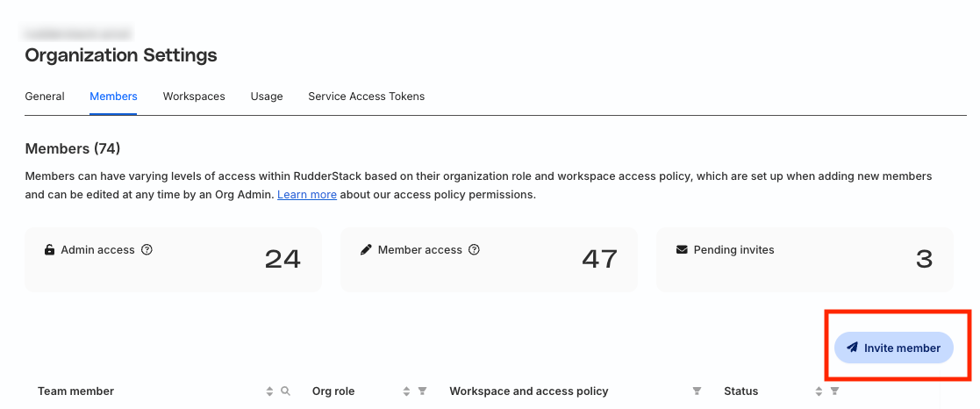
Task: Click the Member access help question icon
Action: (475, 249)
